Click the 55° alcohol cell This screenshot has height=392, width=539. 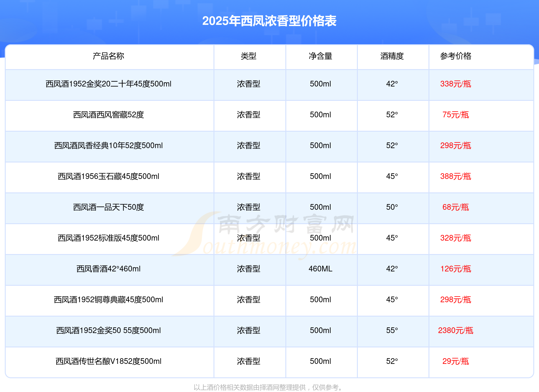392,330
